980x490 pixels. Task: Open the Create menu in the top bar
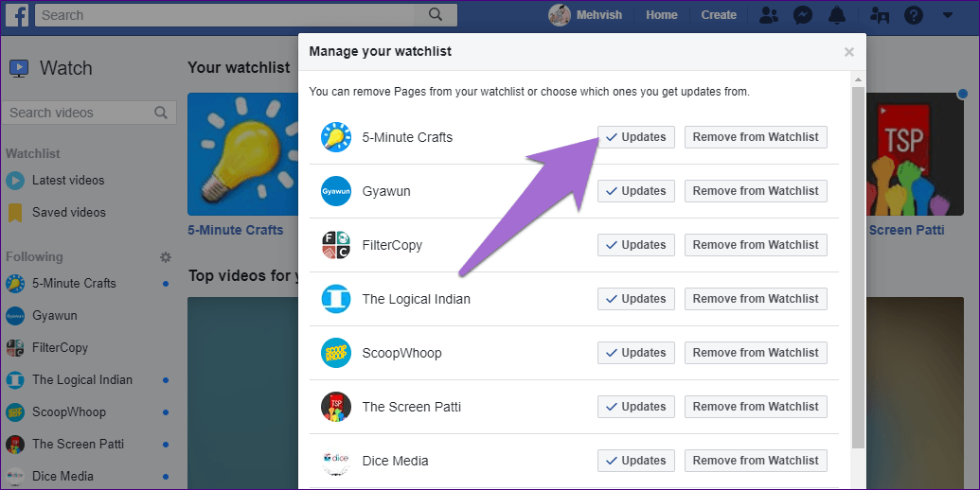coord(719,15)
